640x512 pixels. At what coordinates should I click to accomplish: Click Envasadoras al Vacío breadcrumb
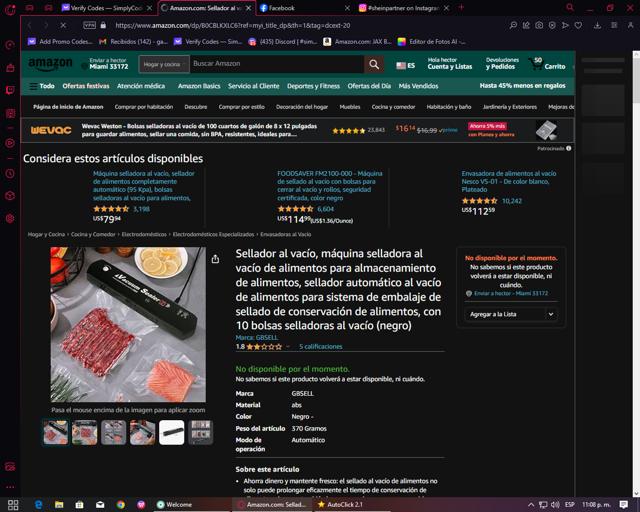click(x=286, y=234)
